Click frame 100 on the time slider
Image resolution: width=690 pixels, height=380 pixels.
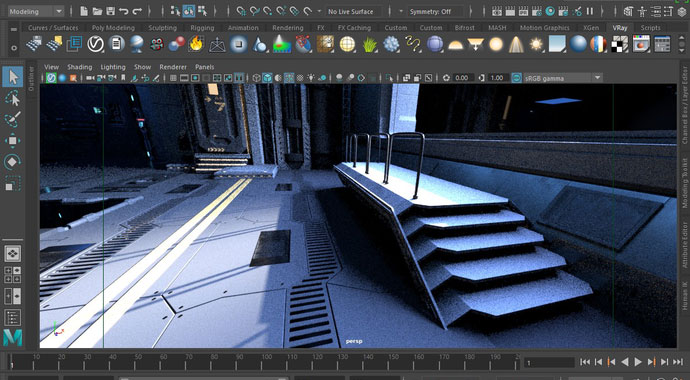(x=266, y=362)
